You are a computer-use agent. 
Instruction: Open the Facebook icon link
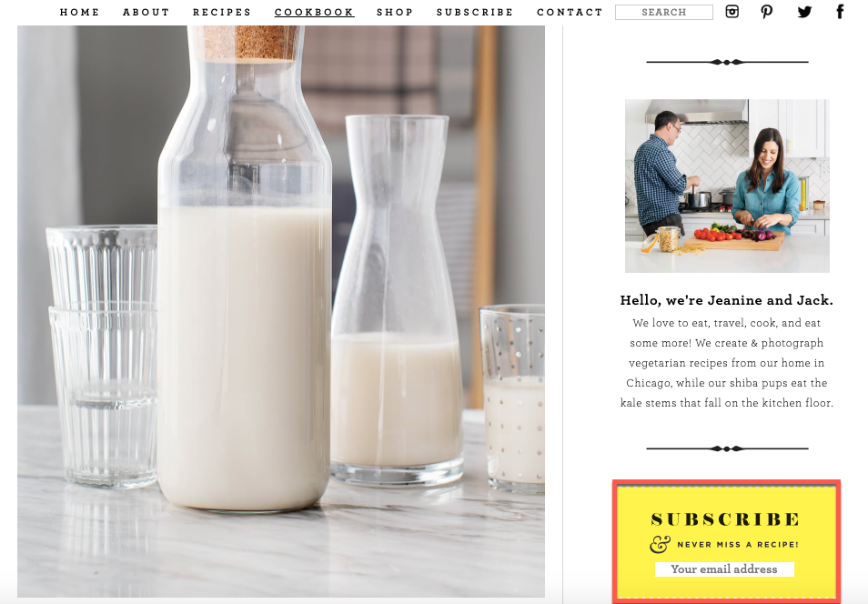840,12
